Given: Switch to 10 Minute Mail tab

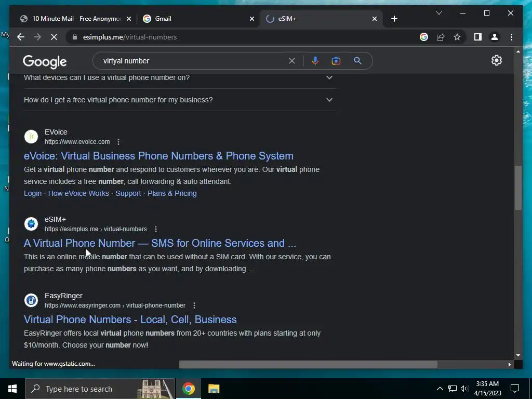Looking at the screenshot, I should click(76, 19).
